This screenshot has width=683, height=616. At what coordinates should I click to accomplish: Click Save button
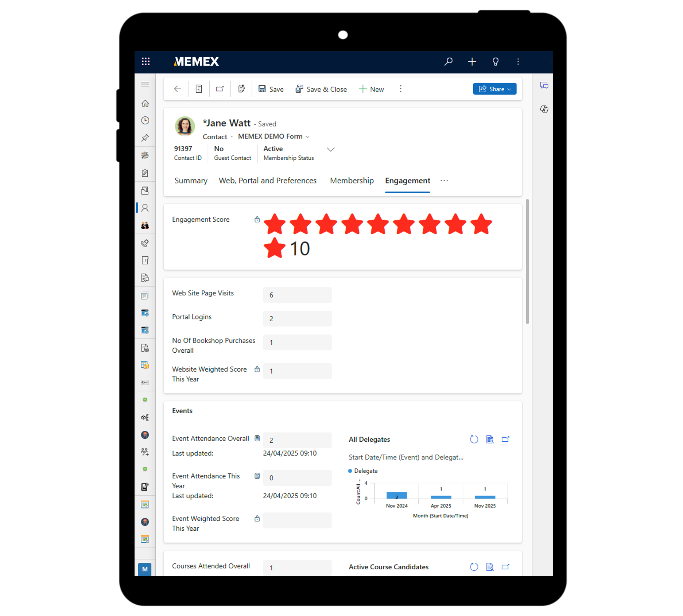tap(271, 89)
